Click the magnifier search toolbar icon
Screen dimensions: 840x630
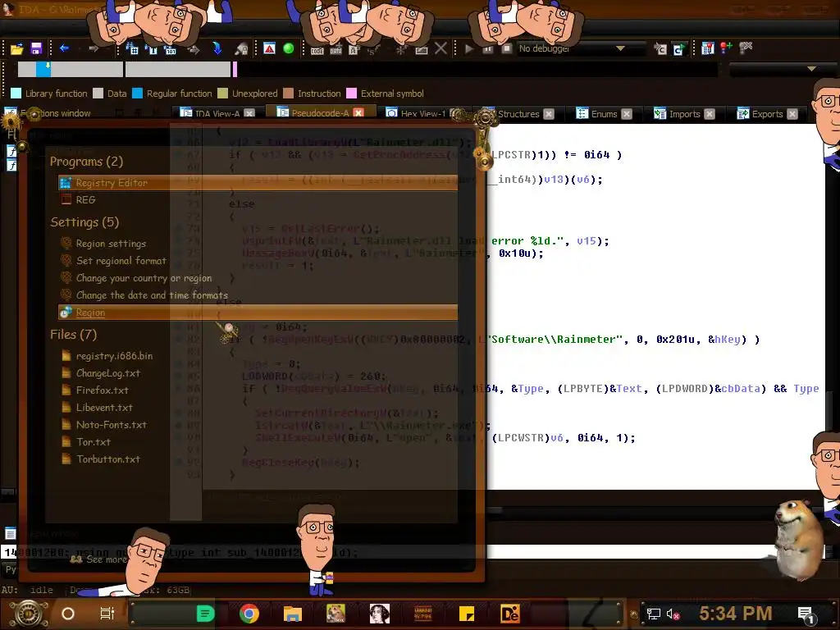pos(242,49)
